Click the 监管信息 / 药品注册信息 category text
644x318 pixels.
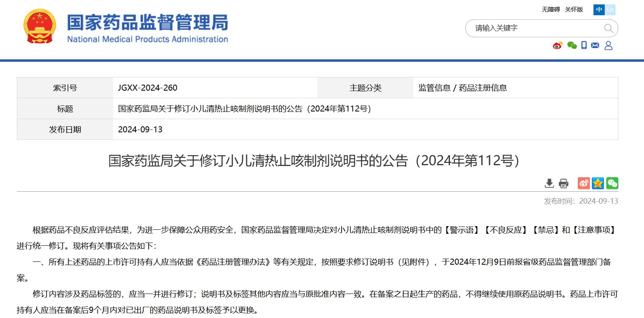(462, 88)
